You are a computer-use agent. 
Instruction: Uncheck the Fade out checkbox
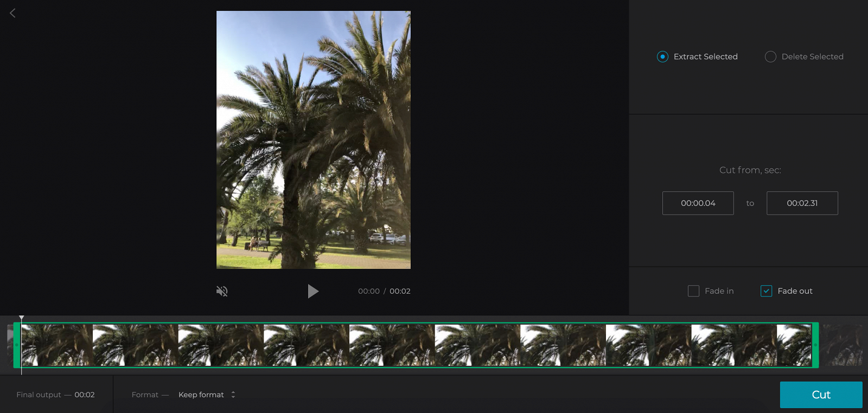pos(766,291)
